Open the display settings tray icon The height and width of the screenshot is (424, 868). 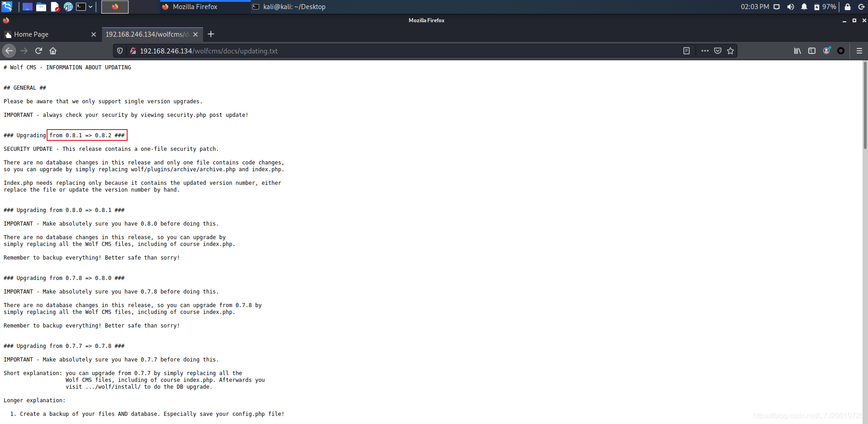pyautogui.click(x=777, y=7)
